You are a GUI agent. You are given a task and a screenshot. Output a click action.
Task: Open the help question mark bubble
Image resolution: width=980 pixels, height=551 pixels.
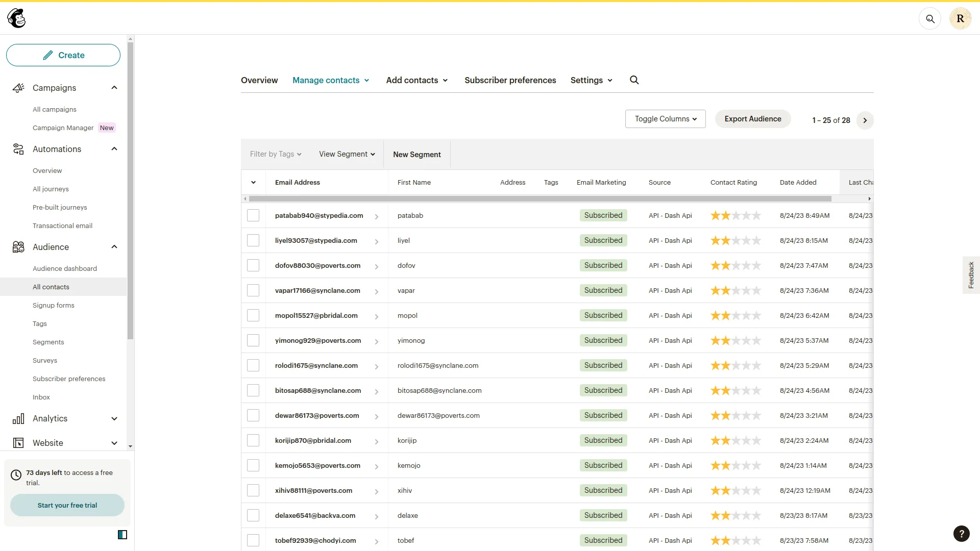[962, 534]
